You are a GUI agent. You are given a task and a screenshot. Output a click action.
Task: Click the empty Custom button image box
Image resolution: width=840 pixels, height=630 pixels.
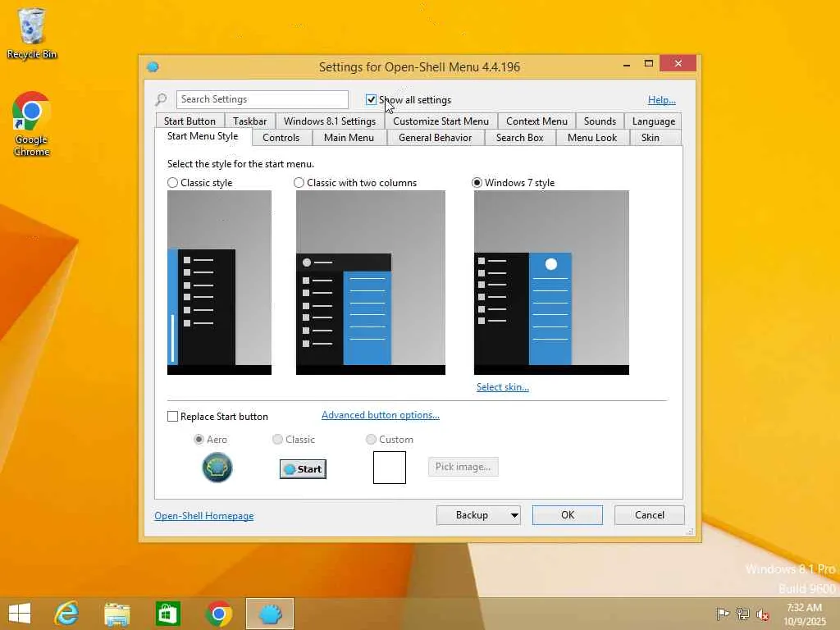[x=390, y=467]
